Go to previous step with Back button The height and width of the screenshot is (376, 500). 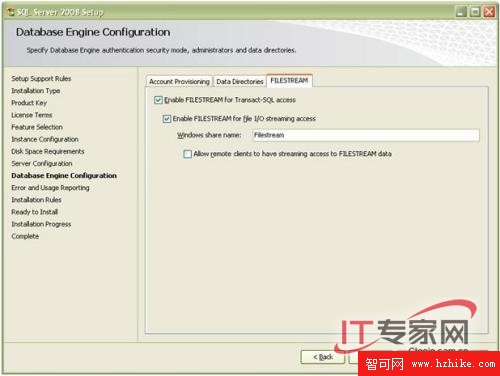point(323,357)
